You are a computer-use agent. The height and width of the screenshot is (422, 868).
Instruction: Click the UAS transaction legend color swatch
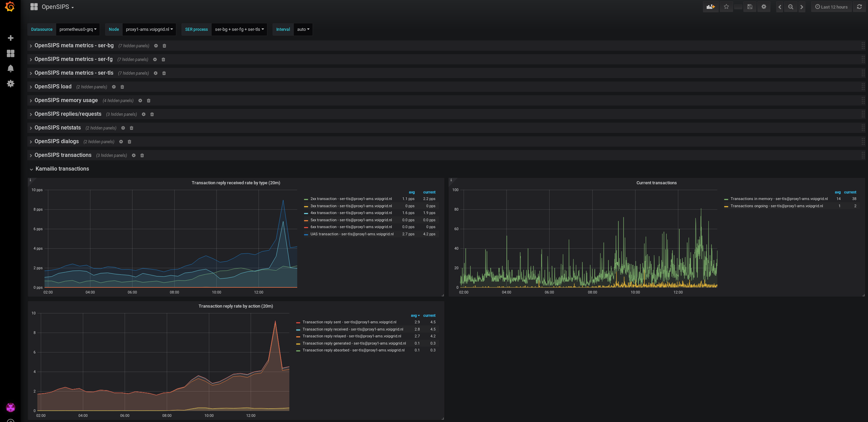coord(306,235)
